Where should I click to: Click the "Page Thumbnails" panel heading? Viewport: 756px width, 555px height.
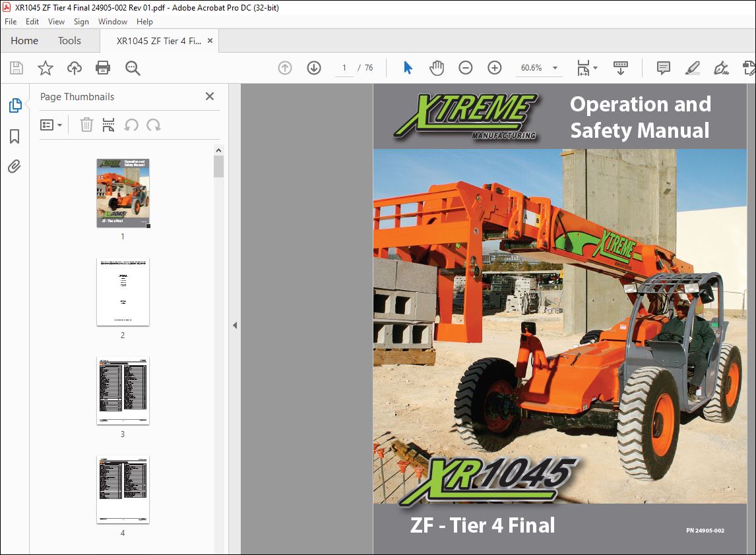77,97
